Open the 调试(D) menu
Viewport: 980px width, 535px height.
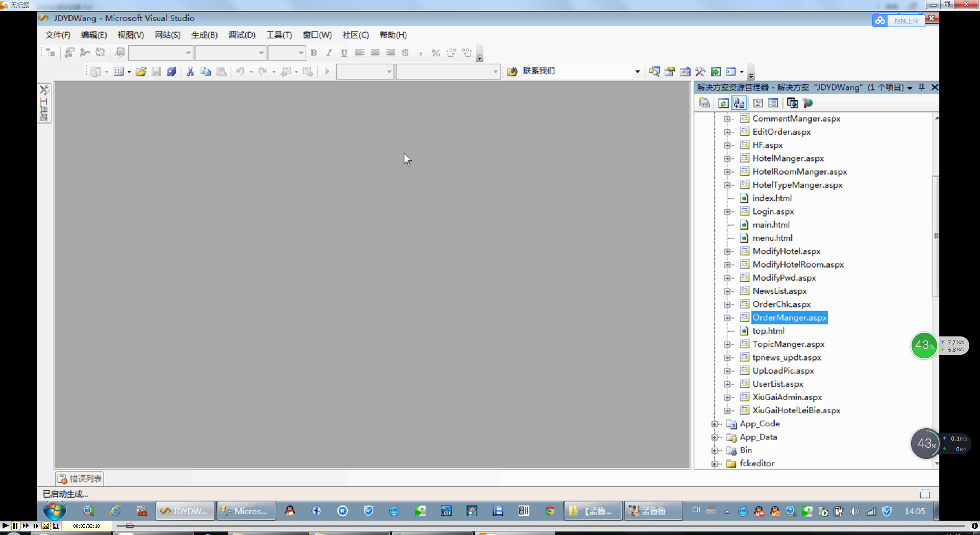tap(242, 35)
